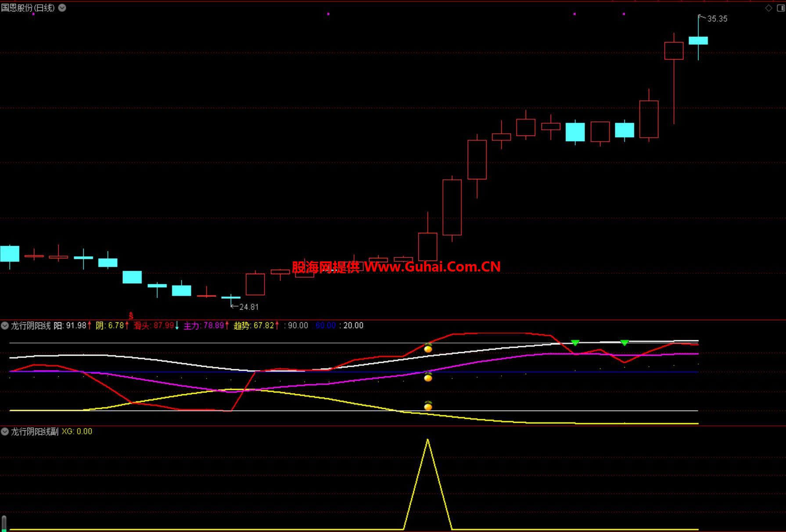Click the scrollbar handle at bottom-left corner
Image resolution: width=786 pixels, height=532 pixels.
[x=4, y=523]
